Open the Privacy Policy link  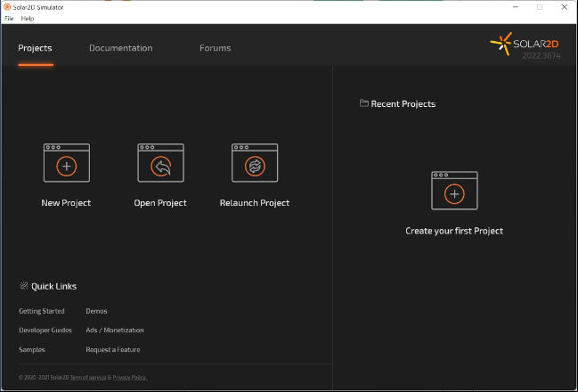click(130, 377)
